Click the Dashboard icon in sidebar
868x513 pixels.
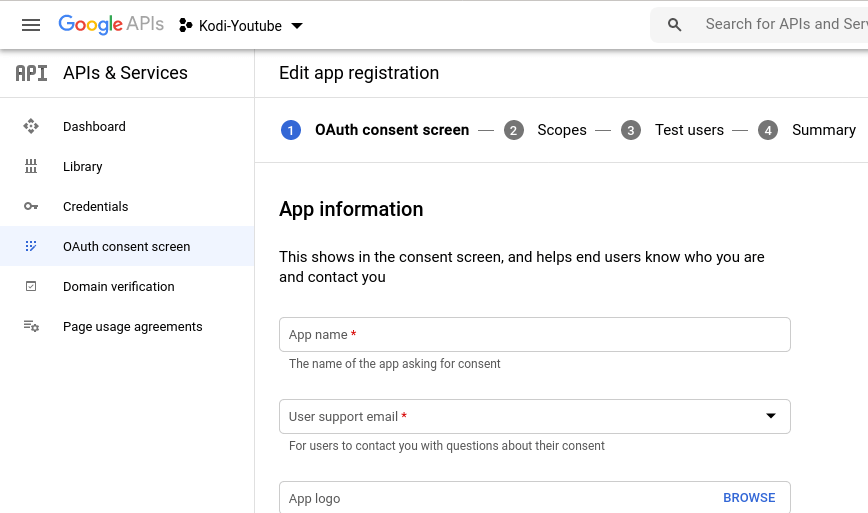click(x=31, y=127)
